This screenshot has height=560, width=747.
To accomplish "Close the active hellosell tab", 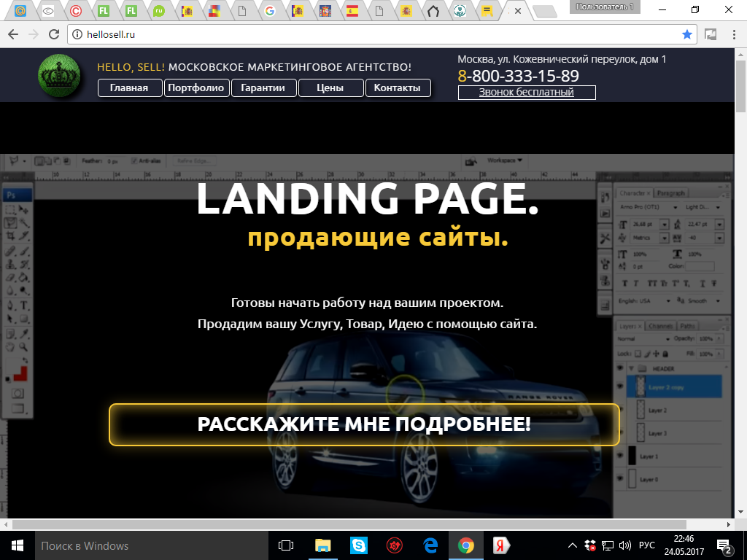I will (518, 11).
